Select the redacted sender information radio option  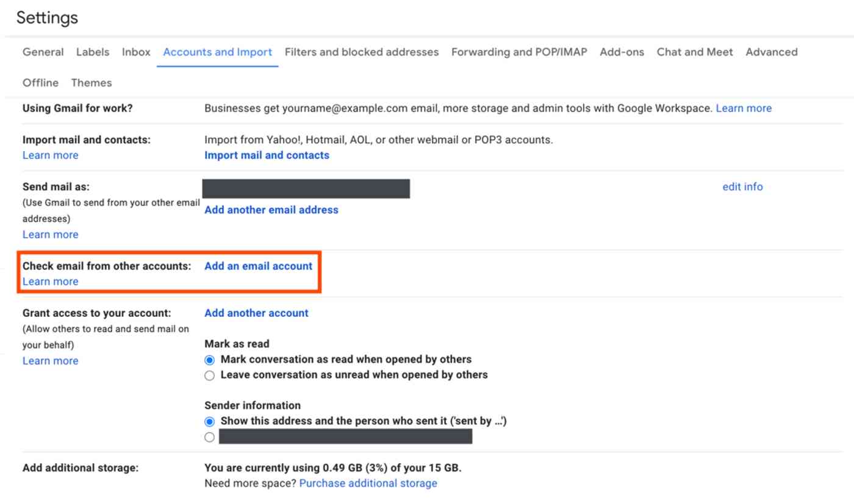(210, 437)
